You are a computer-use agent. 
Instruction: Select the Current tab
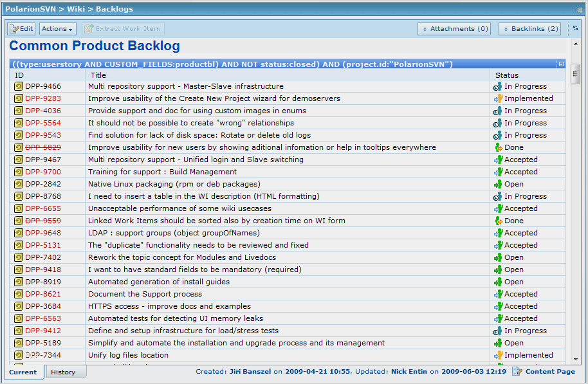(23, 372)
